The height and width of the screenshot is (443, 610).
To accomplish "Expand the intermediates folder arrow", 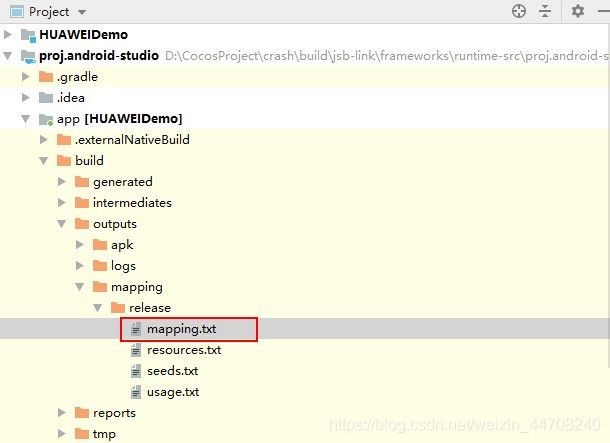I will tap(61, 202).
